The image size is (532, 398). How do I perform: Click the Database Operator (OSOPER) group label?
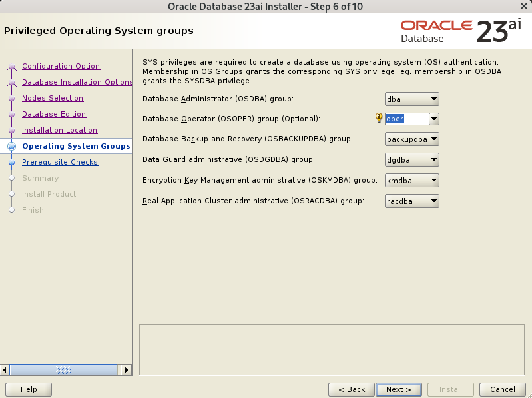click(232, 119)
